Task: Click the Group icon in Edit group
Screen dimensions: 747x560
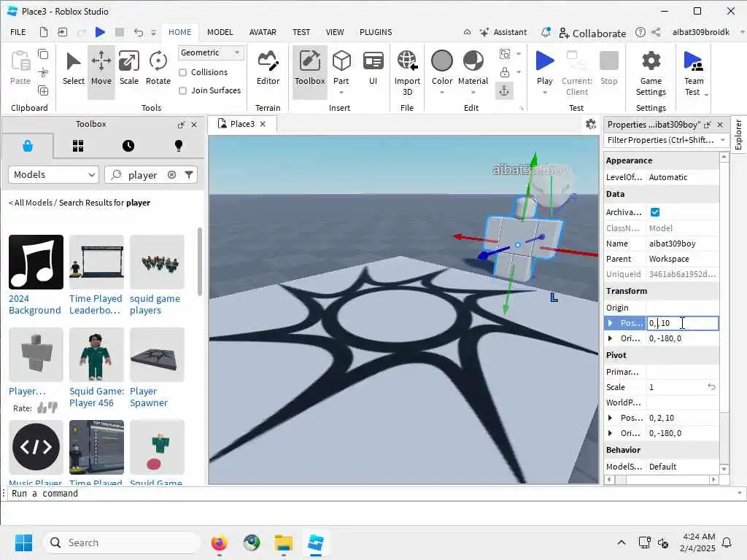Action: 505,54
